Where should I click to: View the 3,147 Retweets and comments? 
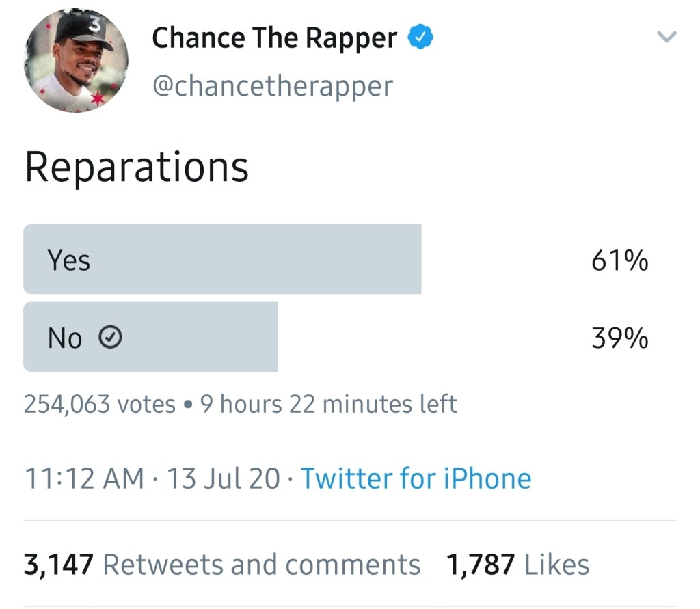pos(222,565)
